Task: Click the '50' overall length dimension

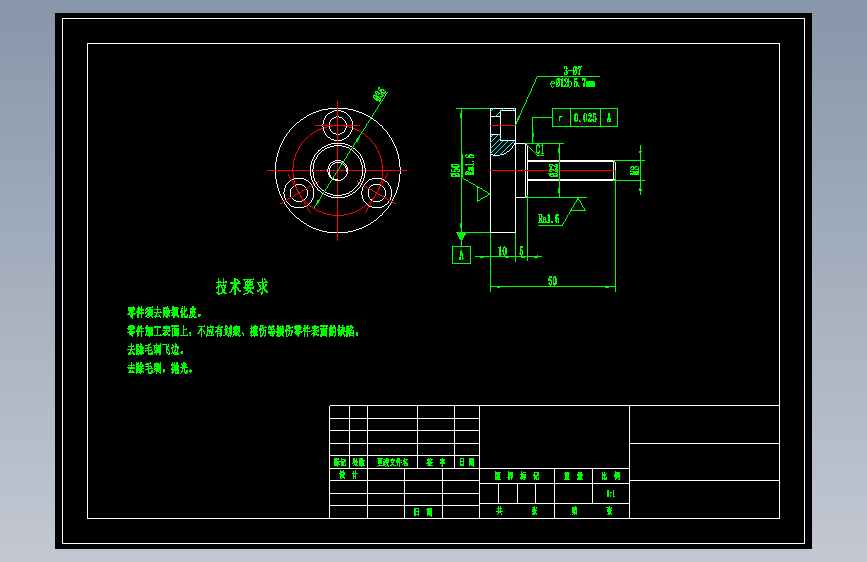Action: tap(552, 281)
